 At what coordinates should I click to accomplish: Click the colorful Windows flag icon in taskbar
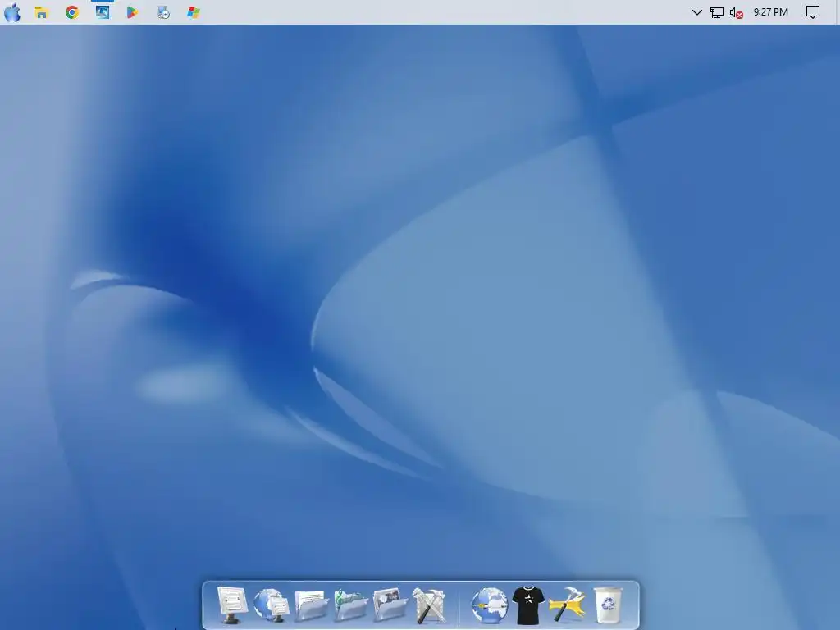click(194, 12)
